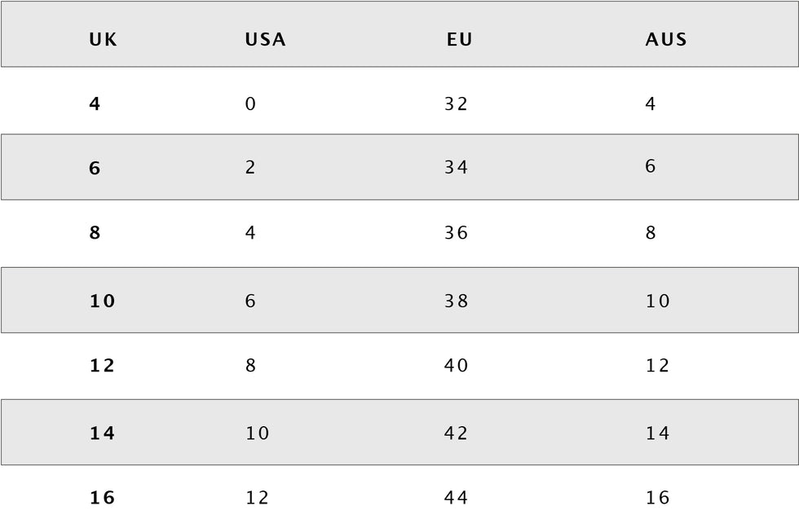Select UK size 4 cell
Image resolution: width=799 pixels, height=532 pixels.
click(95, 103)
